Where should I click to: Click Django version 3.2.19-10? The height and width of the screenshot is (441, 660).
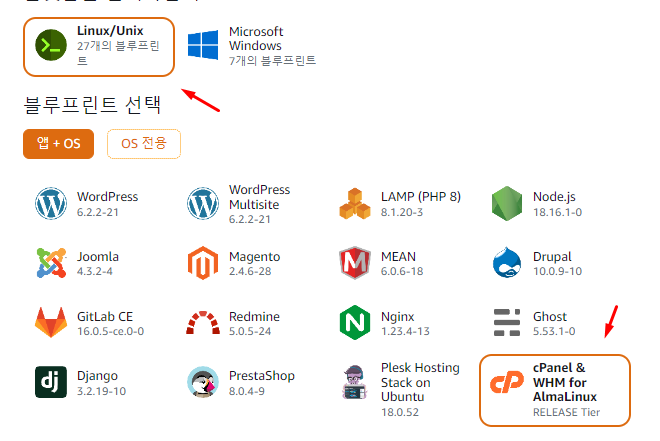pyautogui.click(x=101, y=391)
